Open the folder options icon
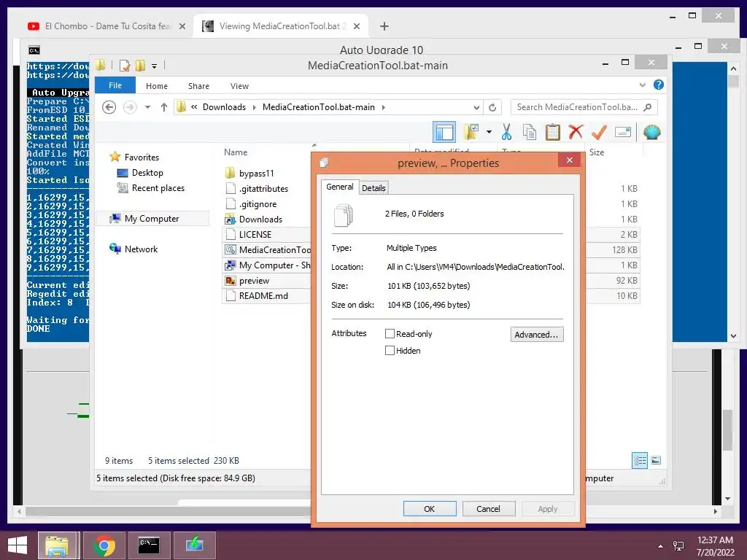747x560 pixels. tap(471, 132)
